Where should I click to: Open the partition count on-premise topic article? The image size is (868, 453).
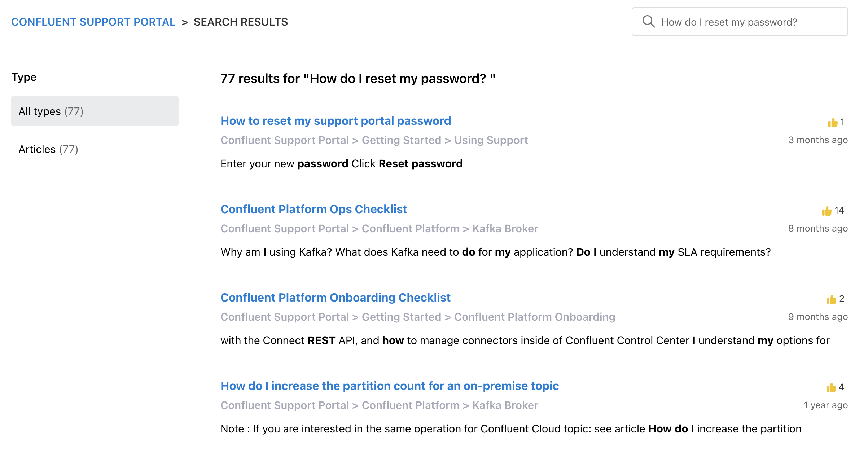click(x=390, y=386)
